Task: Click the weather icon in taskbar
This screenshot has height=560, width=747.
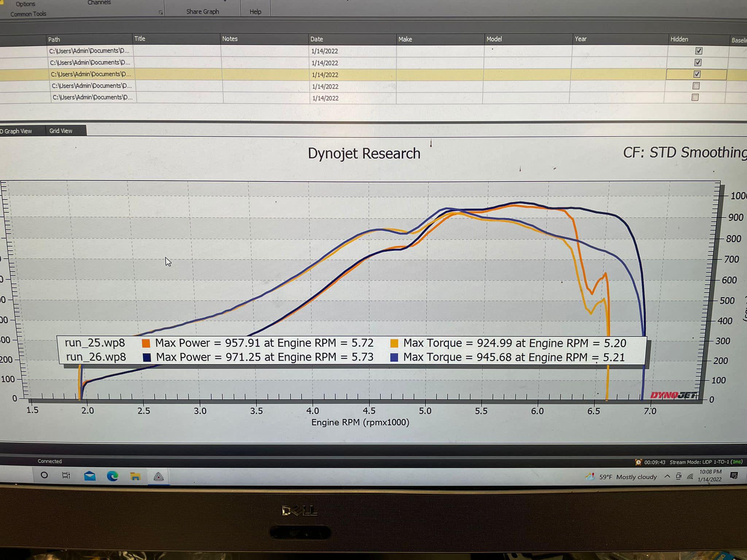Action: (590, 476)
